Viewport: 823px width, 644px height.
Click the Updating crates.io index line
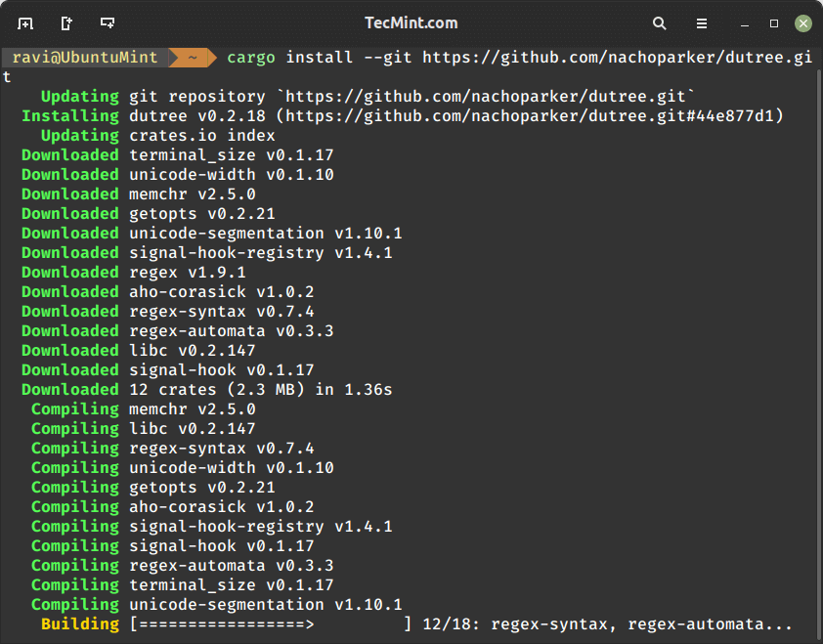click(158, 136)
